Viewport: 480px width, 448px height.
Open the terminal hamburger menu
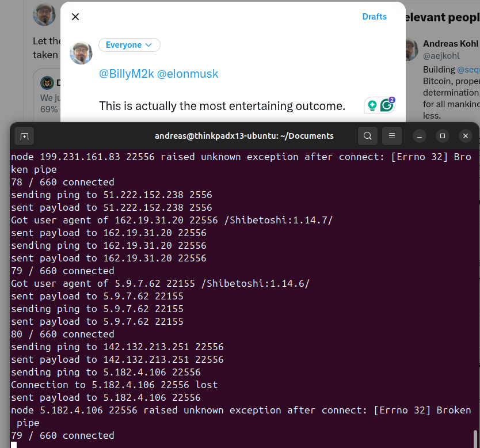392,136
